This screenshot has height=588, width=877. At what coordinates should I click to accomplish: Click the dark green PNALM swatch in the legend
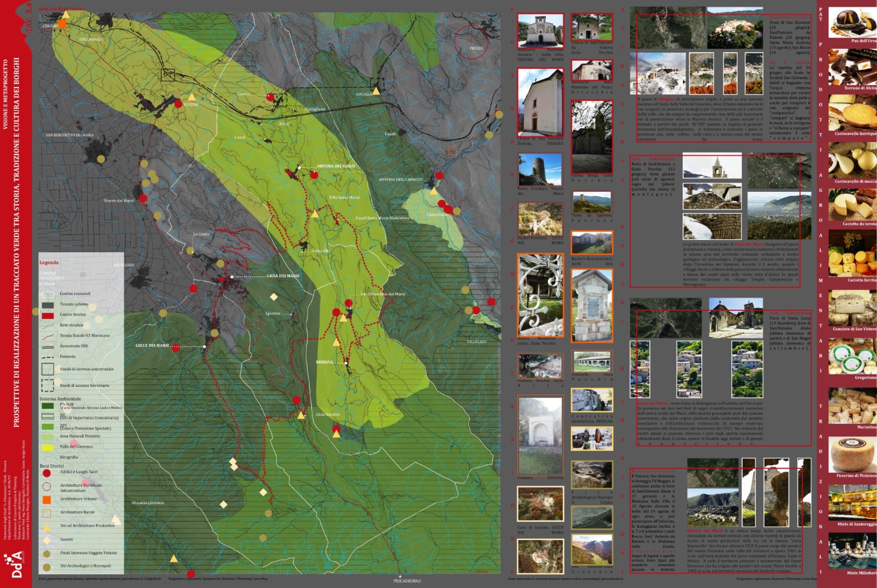[x=48, y=406]
